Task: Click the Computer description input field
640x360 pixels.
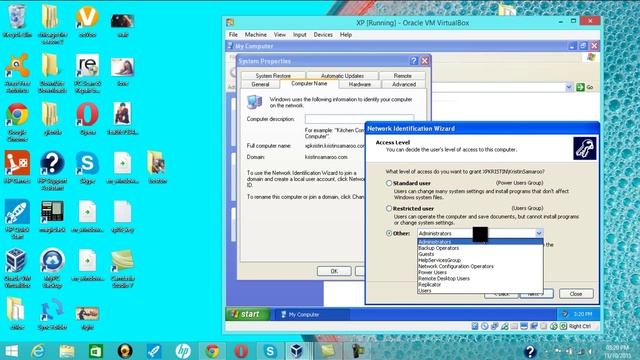Action: (359, 119)
